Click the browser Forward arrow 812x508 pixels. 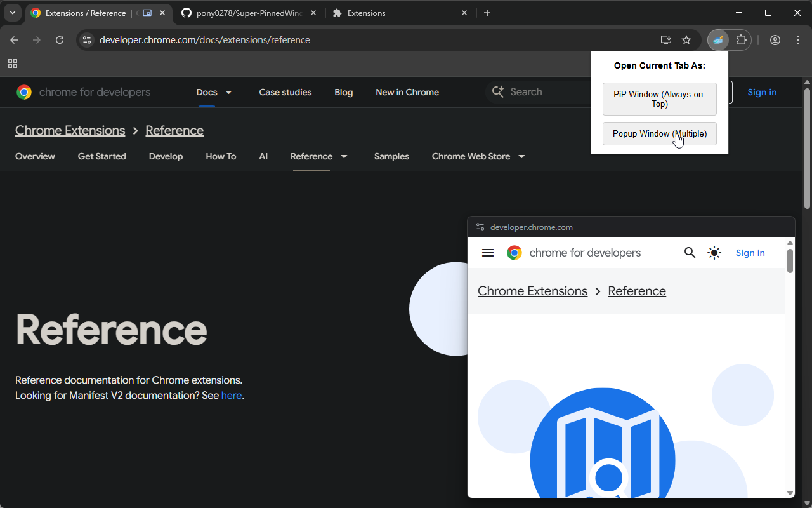[x=37, y=40]
